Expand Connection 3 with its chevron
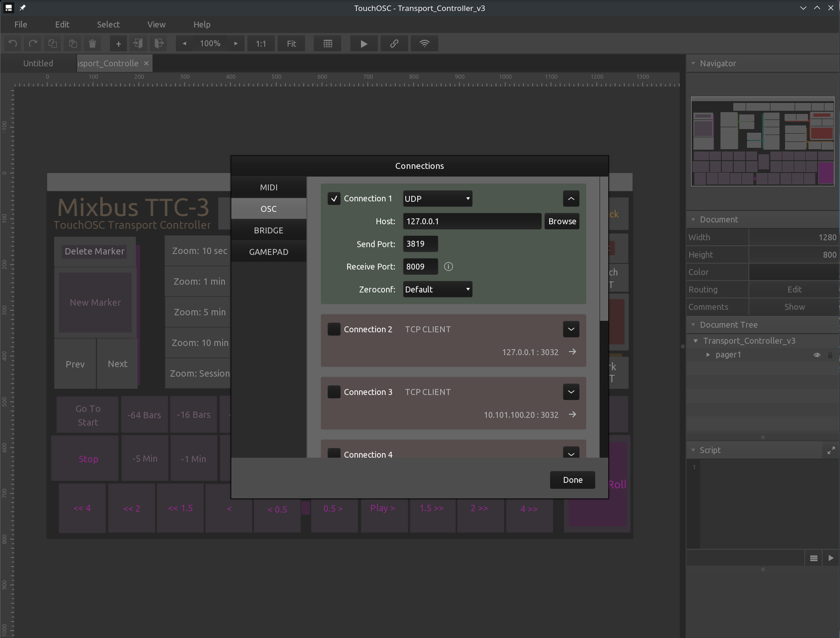The image size is (840, 638). click(571, 392)
